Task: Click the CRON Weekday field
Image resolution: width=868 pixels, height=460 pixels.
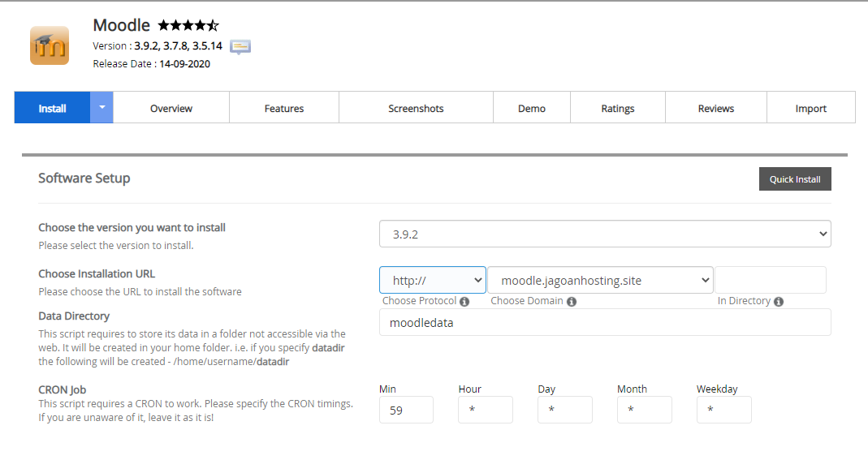Action: point(724,410)
